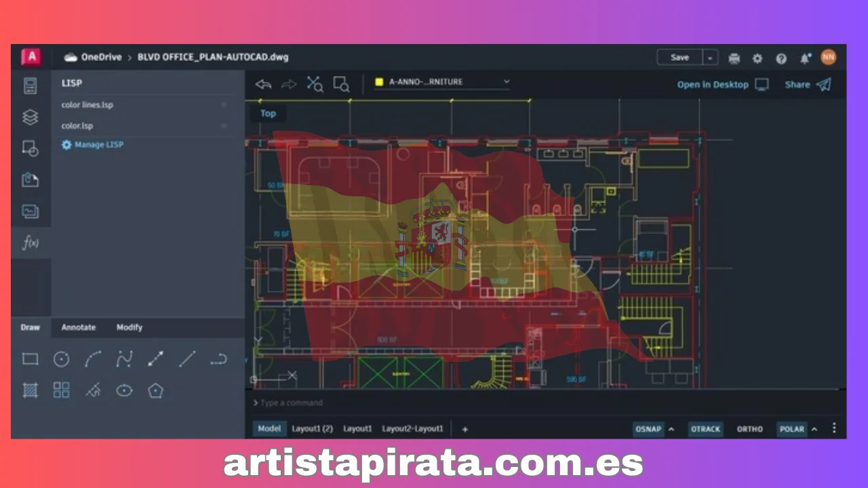Select the Circle drawing tool
868x488 pixels.
click(x=61, y=359)
